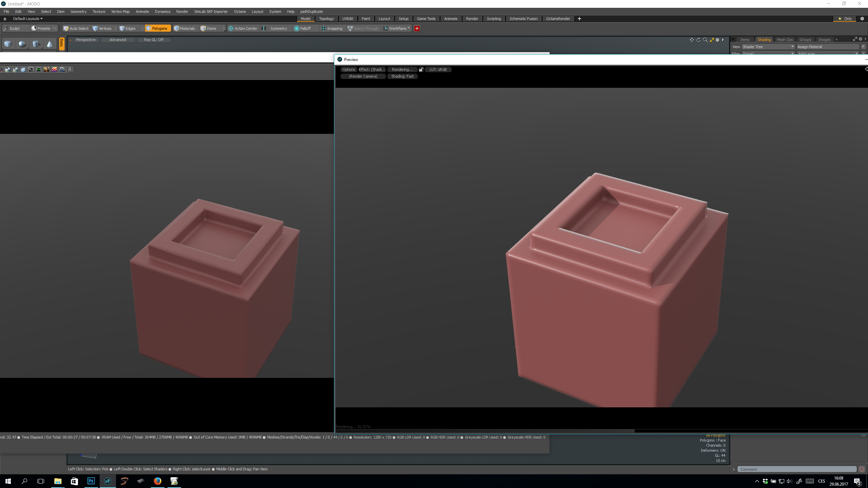Screen dimensions: 868x488
Task: Click the Options button in Preview
Action: tap(349, 69)
